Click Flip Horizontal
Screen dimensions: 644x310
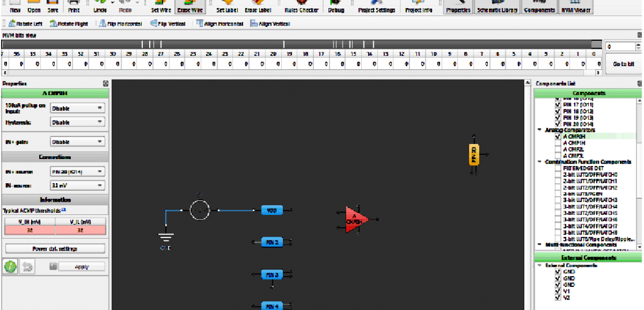coord(121,24)
